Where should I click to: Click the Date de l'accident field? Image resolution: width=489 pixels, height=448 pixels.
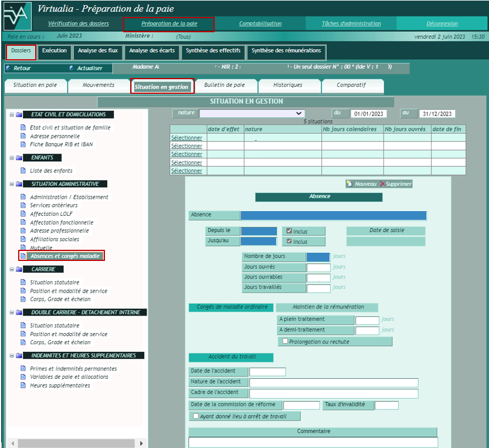267,372
